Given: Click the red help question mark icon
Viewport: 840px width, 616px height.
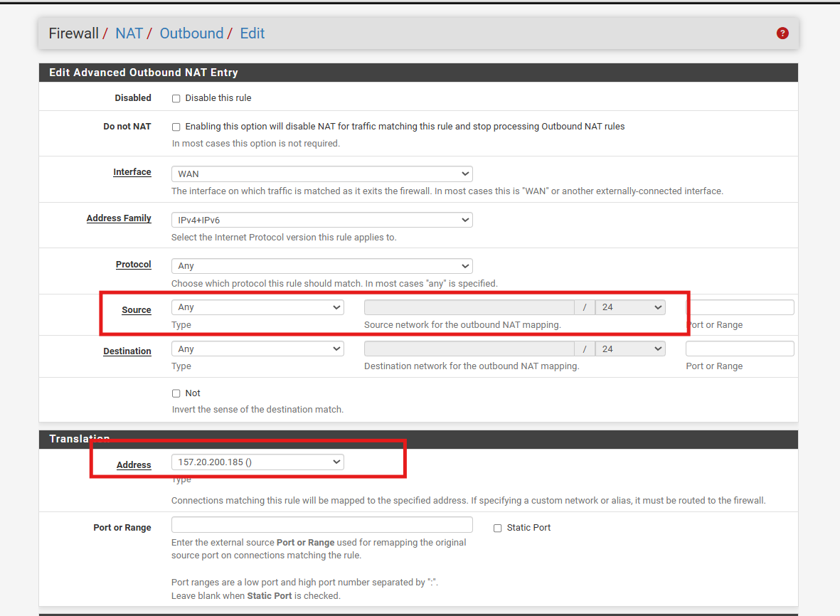Looking at the screenshot, I should 782,33.
